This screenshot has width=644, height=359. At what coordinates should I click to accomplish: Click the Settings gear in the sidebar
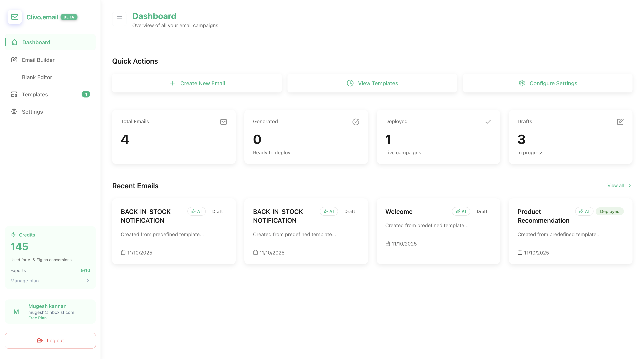pyautogui.click(x=14, y=112)
